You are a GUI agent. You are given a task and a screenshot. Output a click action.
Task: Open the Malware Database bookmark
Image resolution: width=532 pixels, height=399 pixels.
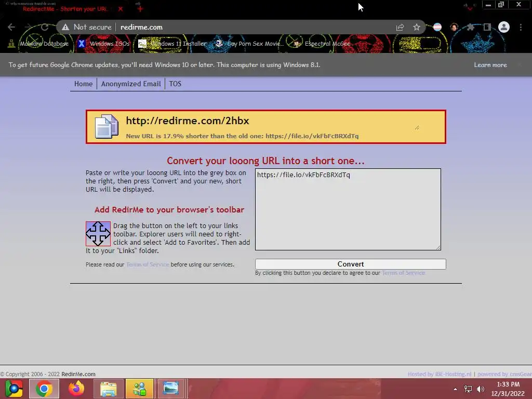[x=39, y=44]
